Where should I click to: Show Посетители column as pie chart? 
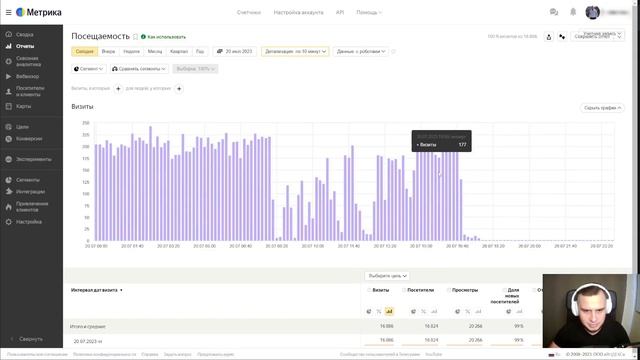(413, 311)
